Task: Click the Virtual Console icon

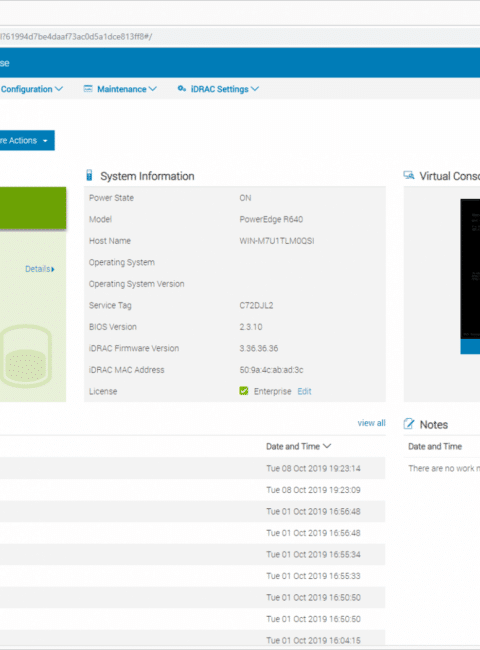Action: coord(409,176)
